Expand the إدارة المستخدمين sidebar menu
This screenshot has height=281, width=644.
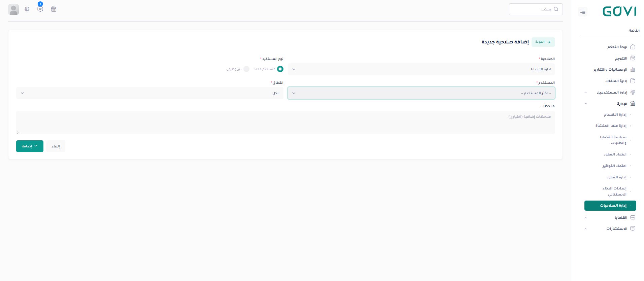point(612,92)
